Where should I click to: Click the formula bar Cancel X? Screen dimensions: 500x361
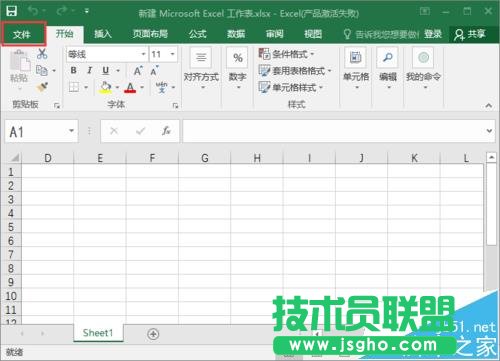click(x=114, y=131)
